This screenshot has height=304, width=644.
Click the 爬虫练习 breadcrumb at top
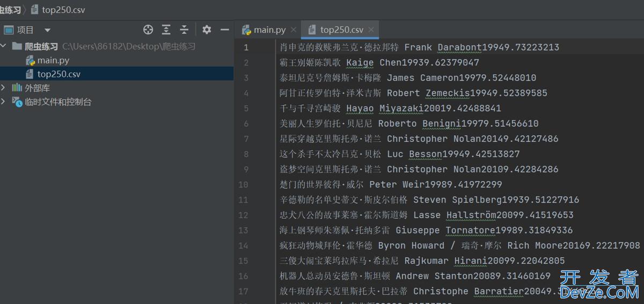(10, 10)
